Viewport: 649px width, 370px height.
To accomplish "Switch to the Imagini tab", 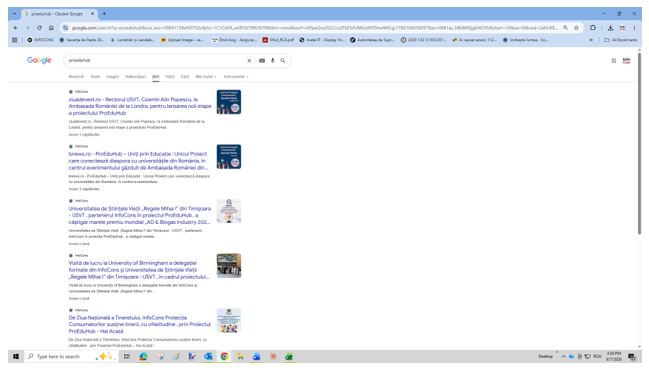I will point(112,77).
